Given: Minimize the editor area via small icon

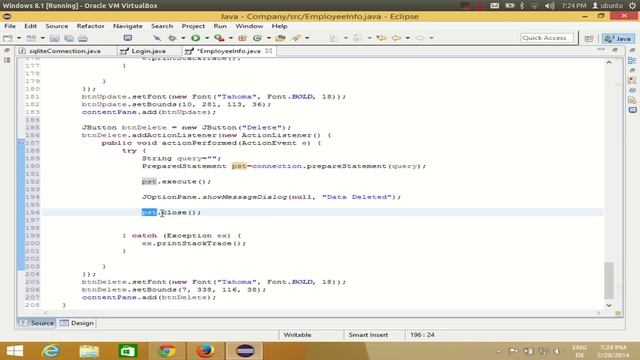Looking at the screenshot, I should tap(601, 50).
